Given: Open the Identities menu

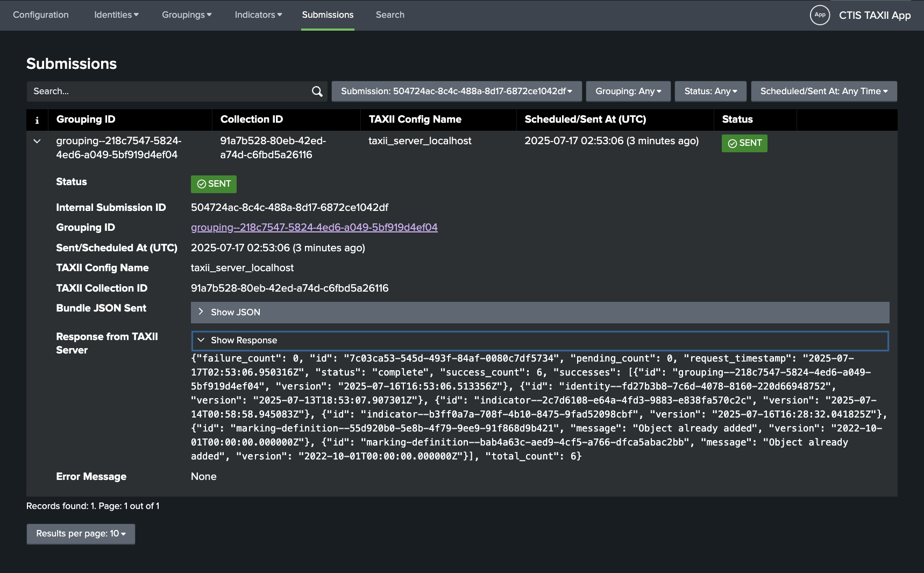Looking at the screenshot, I should (x=116, y=15).
